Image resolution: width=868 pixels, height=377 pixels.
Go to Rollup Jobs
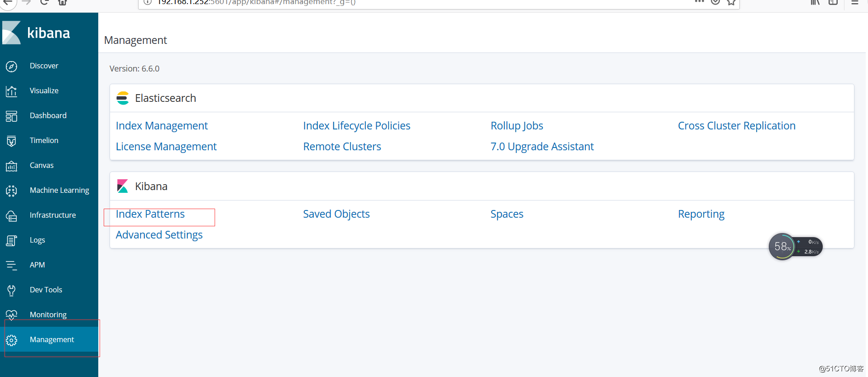517,126
